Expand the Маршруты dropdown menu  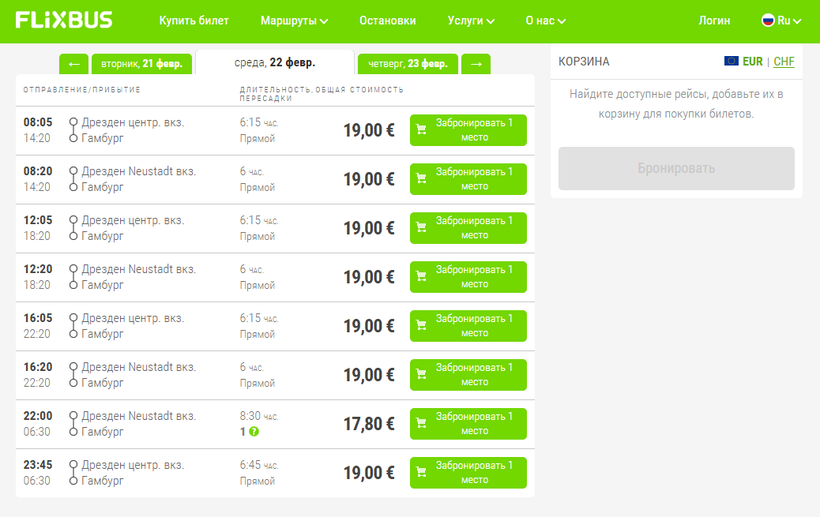[x=294, y=20]
